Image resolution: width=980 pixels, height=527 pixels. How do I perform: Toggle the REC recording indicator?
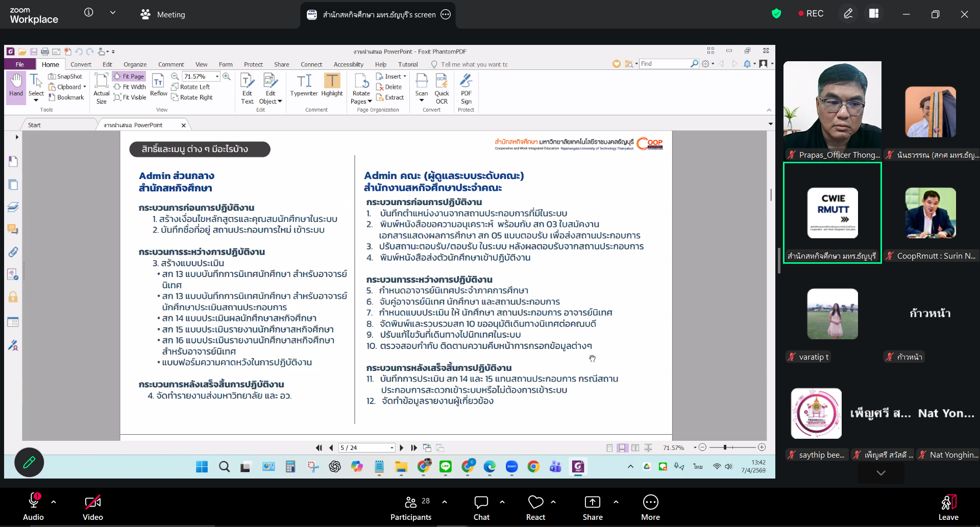click(811, 14)
